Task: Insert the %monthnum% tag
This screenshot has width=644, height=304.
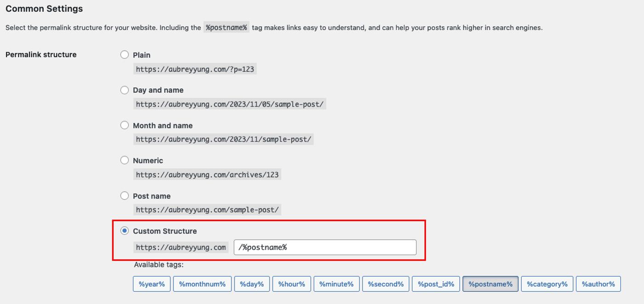Action: pyautogui.click(x=202, y=284)
